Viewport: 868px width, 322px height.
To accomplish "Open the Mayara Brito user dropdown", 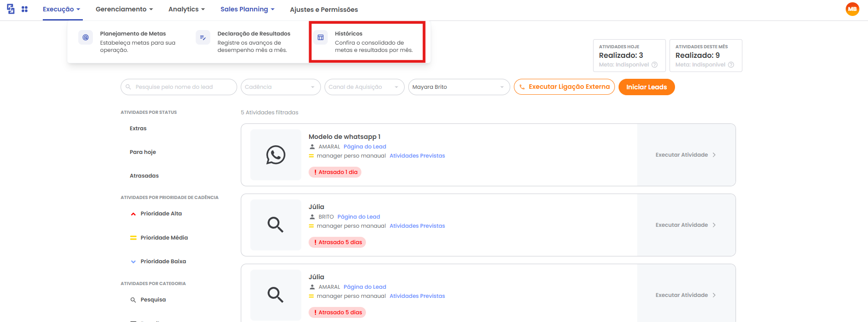I will pos(459,87).
